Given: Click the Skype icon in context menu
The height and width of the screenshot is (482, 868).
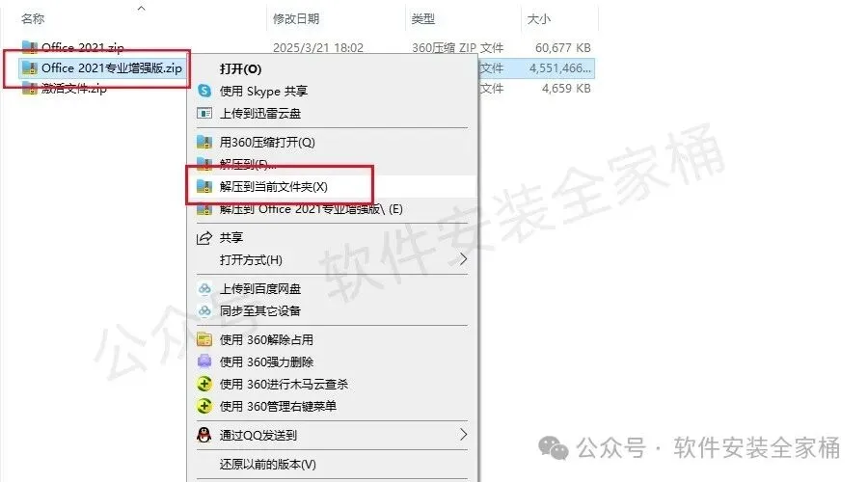Looking at the screenshot, I should click(x=204, y=91).
